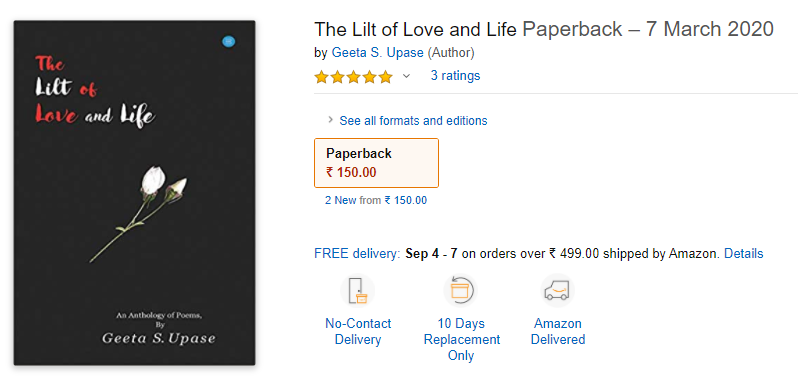Click FREE delivery link text
The width and height of the screenshot is (798, 378).
[x=357, y=253]
